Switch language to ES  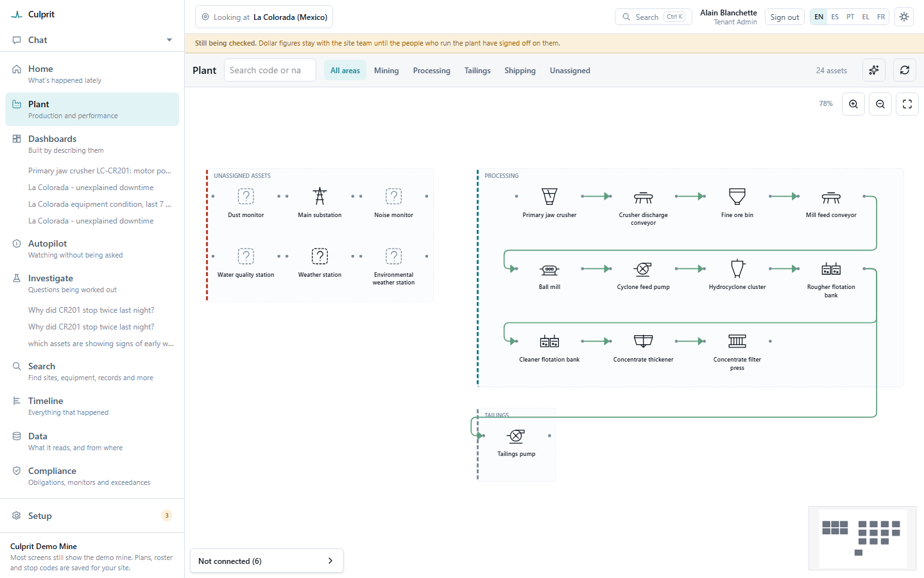pos(835,17)
